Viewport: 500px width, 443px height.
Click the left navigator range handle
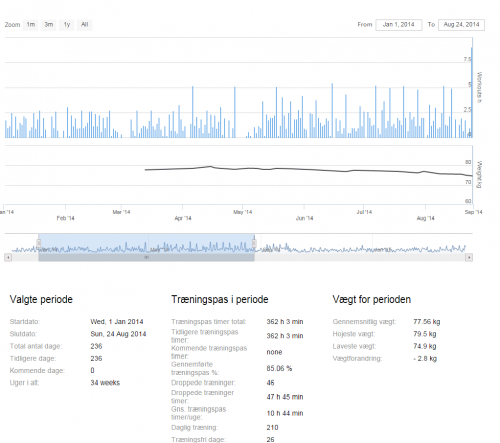tap(39, 244)
